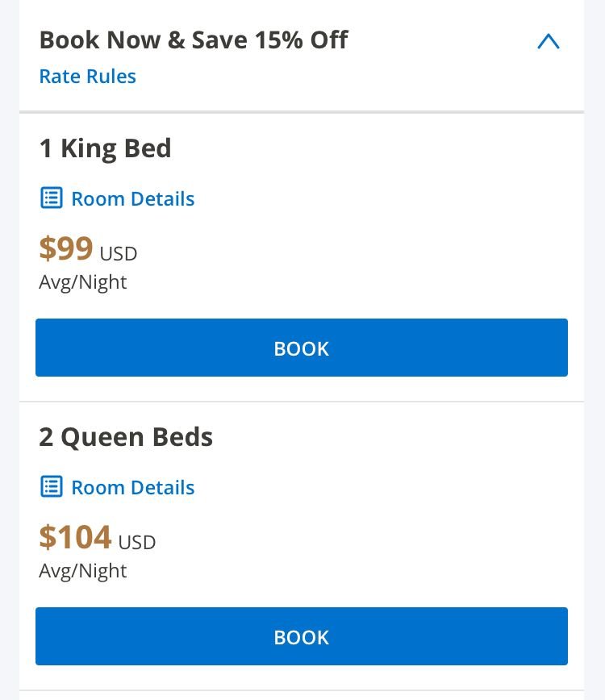Click the divider line below Rate Rules
605x700 pixels.
[302, 112]
